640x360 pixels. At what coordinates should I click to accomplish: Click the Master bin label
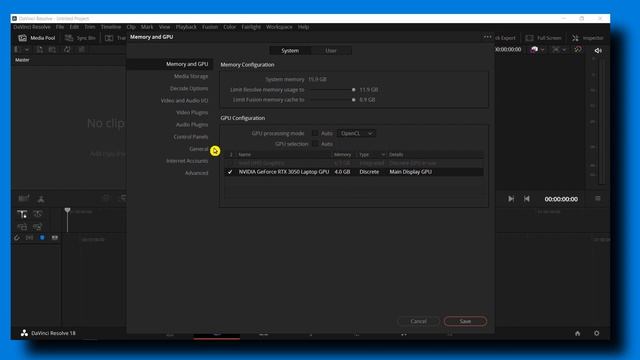22,60
